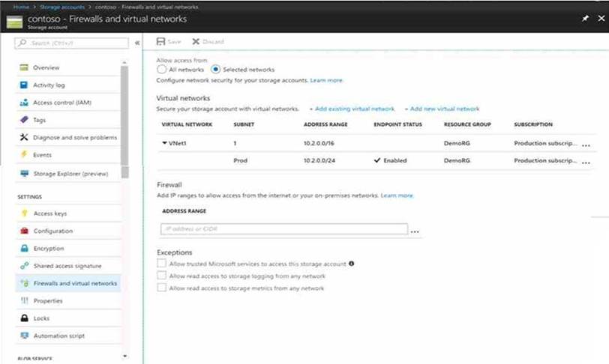
Task: Open ellipsis menu for Prod subnet row
Action: 586,161
